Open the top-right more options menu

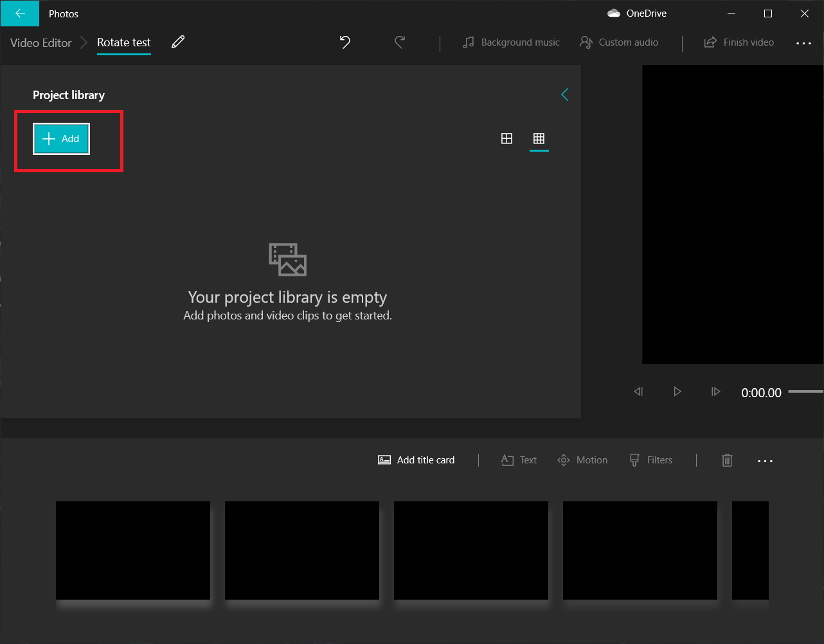pos(804,42)
